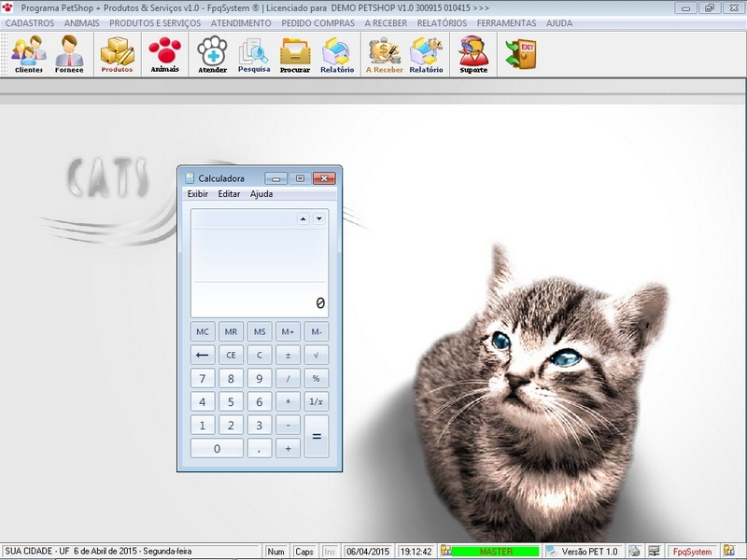
Task: Click the calculator 0 button
Action: (x=217, y=448)
